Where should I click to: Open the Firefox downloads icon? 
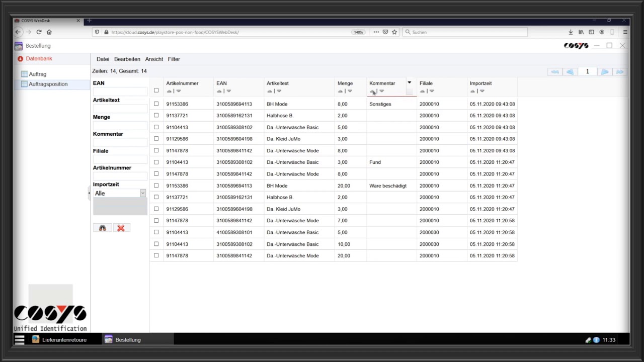(x=571, y=32)
